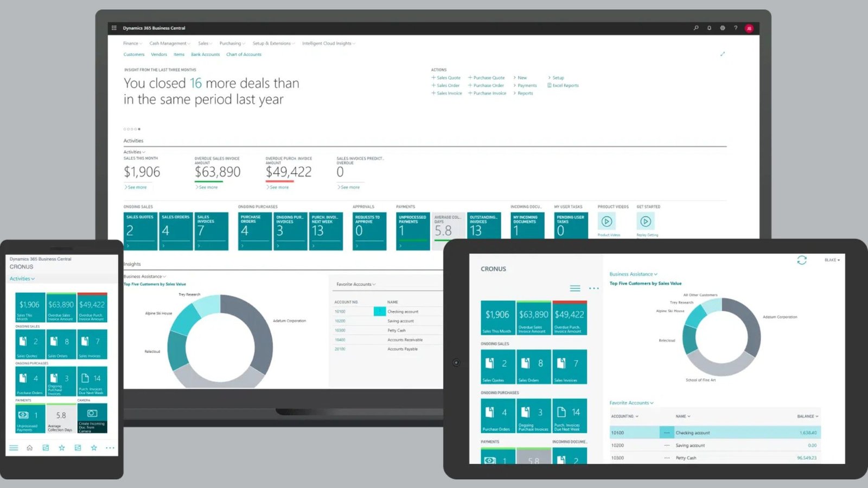This screenshot has height=488, width=868.
Task: Open the Items link on the laptop
Action: [179, 54]
